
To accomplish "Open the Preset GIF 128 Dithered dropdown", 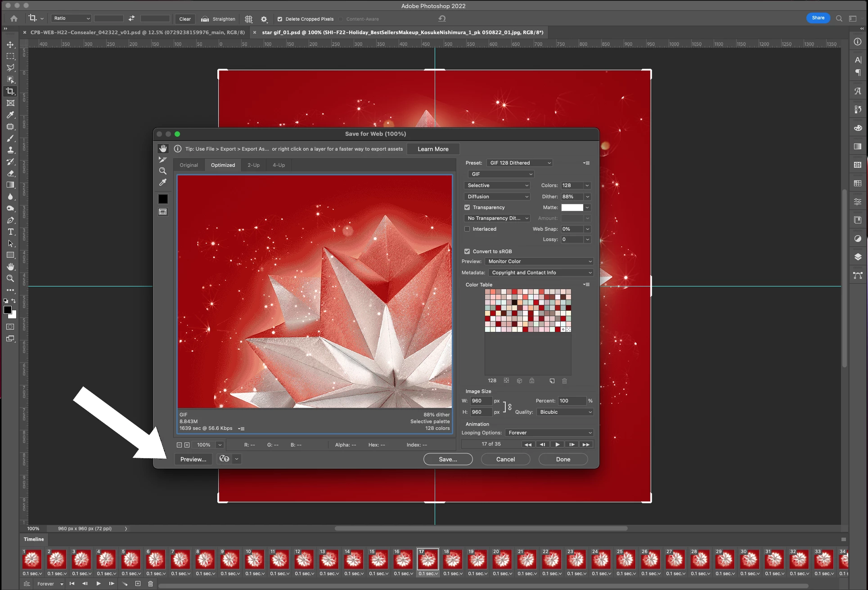I will (x=519, y=163).
